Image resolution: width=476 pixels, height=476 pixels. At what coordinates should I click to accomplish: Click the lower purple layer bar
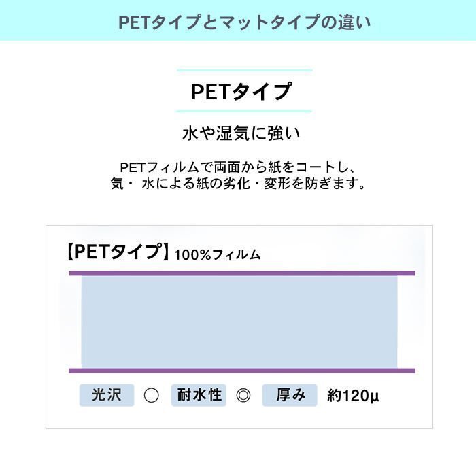(241, 371)
